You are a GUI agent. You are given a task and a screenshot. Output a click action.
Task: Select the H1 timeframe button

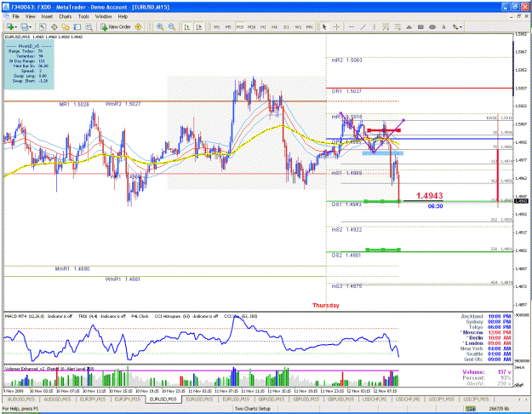point(263,26)
